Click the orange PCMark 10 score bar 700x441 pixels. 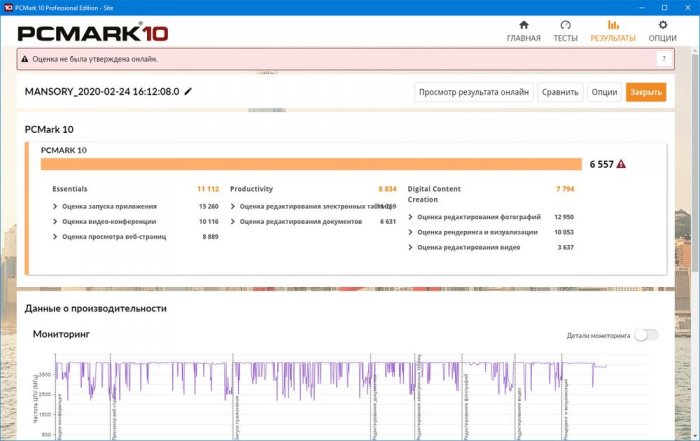pyautogui.click(x=311, y=164)
